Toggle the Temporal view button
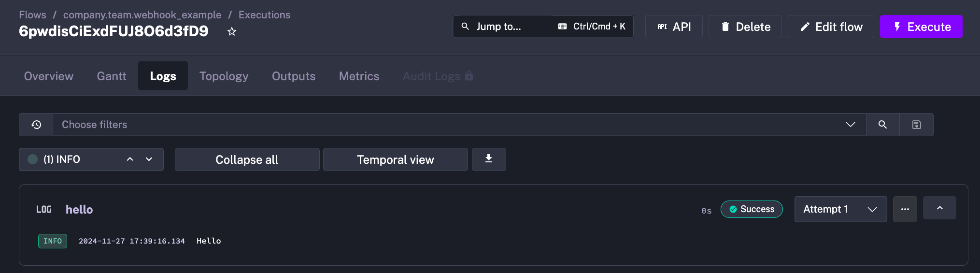Viewport: 980px width, 273px height. tap(395, 159)
